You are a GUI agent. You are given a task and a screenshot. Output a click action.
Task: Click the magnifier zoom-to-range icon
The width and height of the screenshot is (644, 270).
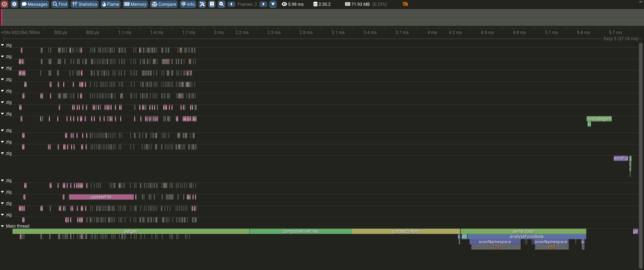pyautogui.click(x=221, y=4)
